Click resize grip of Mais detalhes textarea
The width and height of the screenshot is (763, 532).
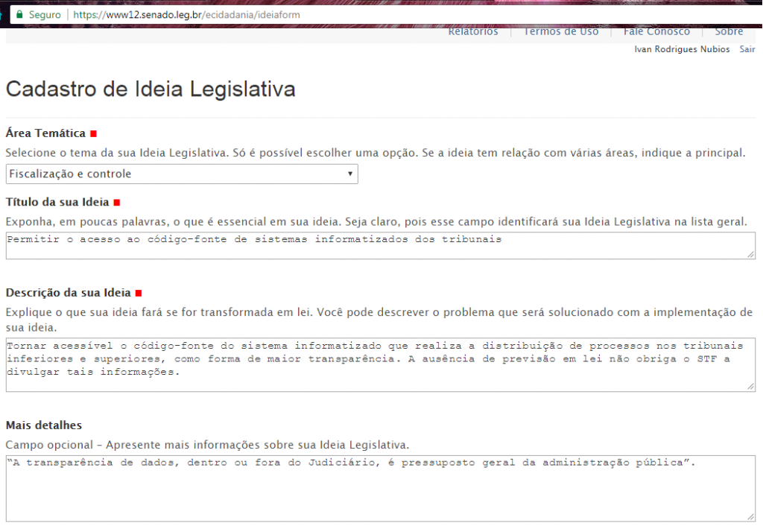pos(750,516)
